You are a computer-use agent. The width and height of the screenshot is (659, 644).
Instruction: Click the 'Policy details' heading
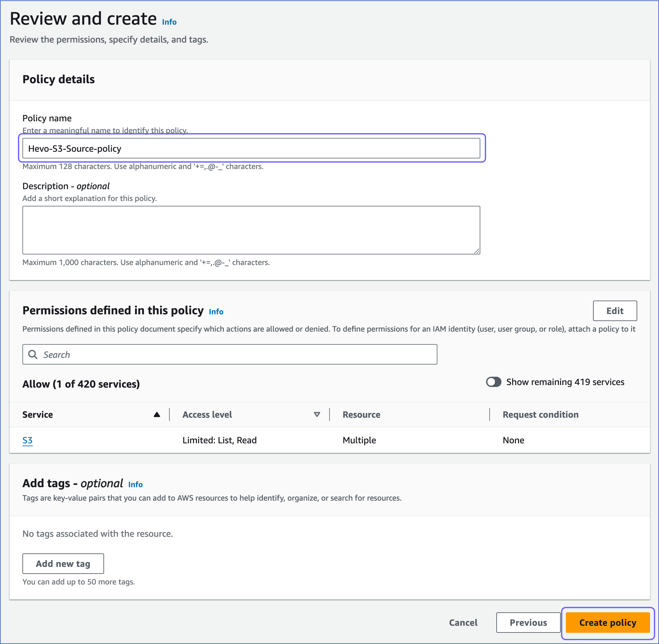coord(59,79)
